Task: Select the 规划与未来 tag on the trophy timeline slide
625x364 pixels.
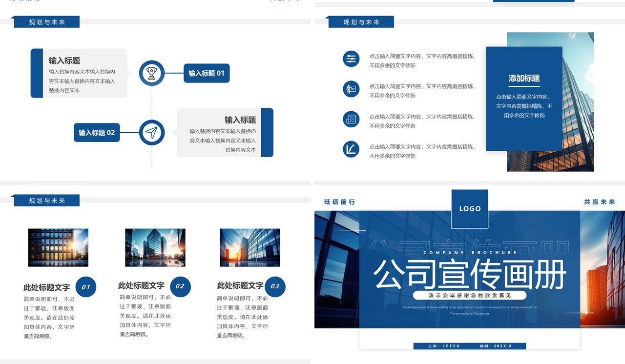Action: point(47,22)
